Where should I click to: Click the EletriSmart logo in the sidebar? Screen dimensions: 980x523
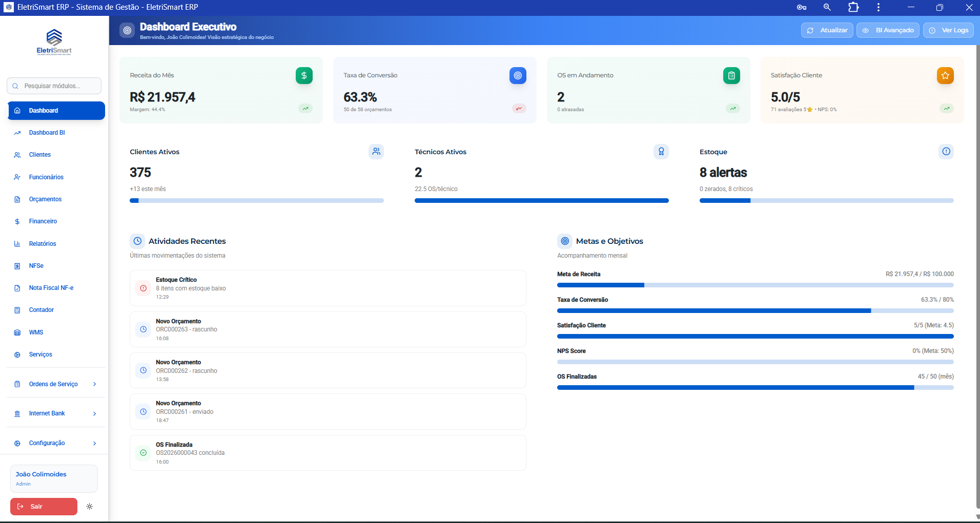pos(54,42)
